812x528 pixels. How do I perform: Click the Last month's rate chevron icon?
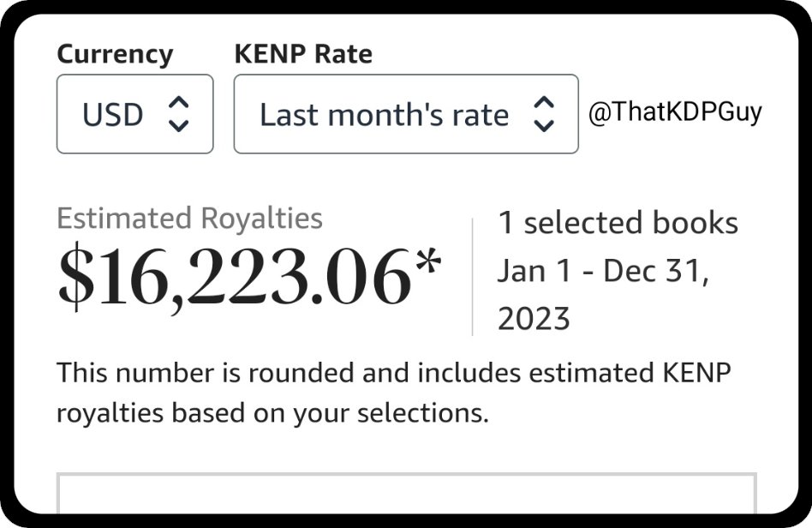point(544,114)
